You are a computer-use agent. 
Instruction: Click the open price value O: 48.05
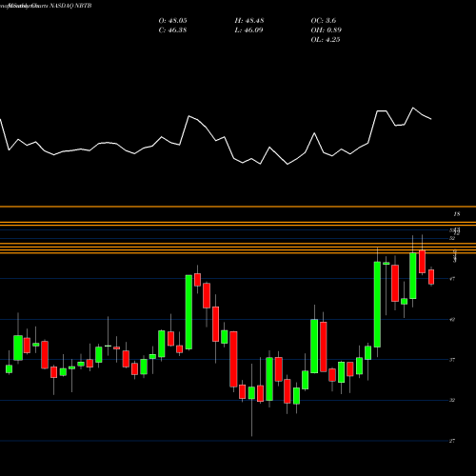172,21
